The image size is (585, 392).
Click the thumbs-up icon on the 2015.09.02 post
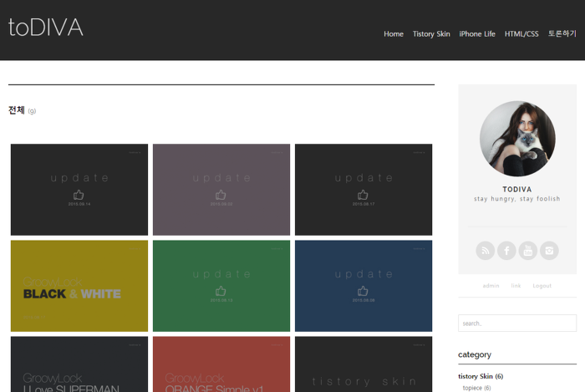tap(221, 195)
